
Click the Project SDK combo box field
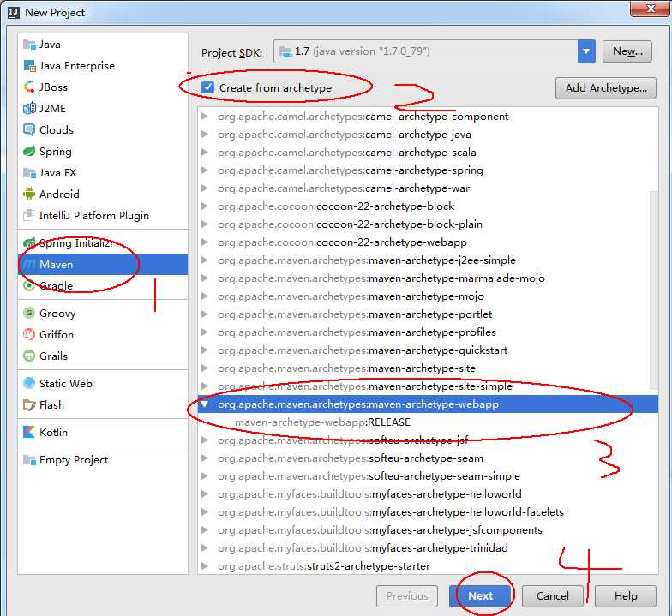pos(434,51)
